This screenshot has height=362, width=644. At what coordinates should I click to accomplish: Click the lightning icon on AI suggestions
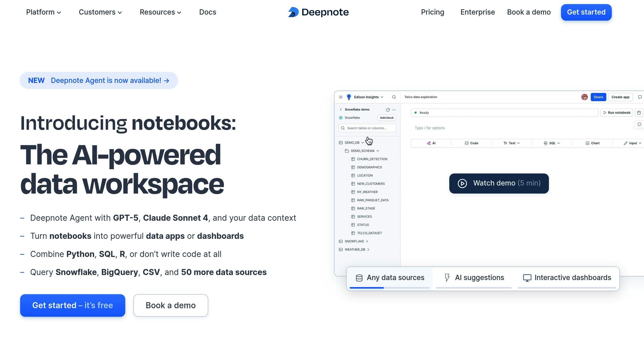[x=447, y=277]
